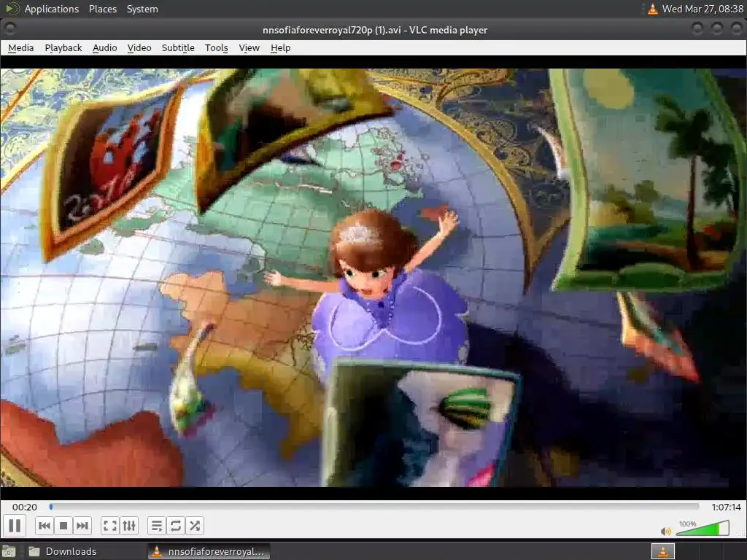Screen dimensions: 747x560
Task: Seek within the playback progress bar
Action: 374,507
